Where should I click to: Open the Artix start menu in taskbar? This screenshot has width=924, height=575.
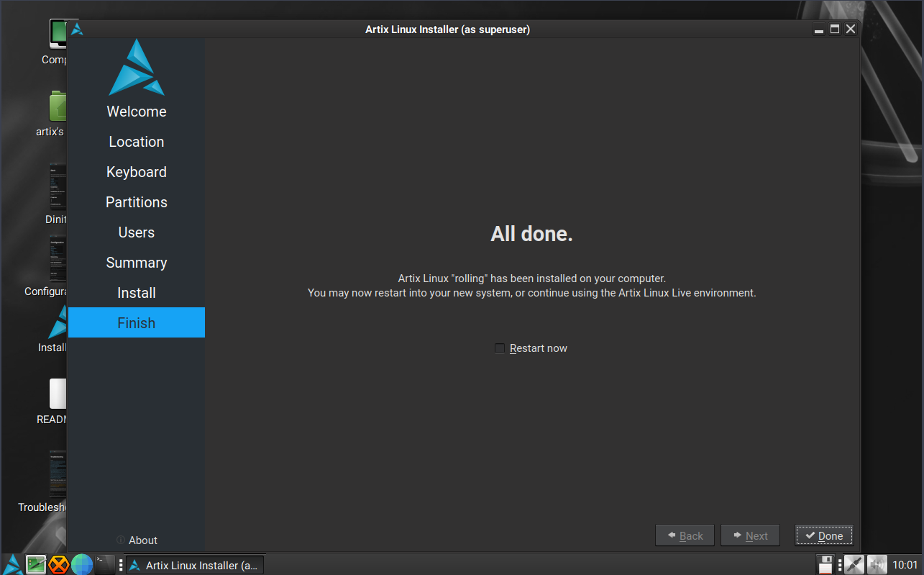click(x=12, y=565)
